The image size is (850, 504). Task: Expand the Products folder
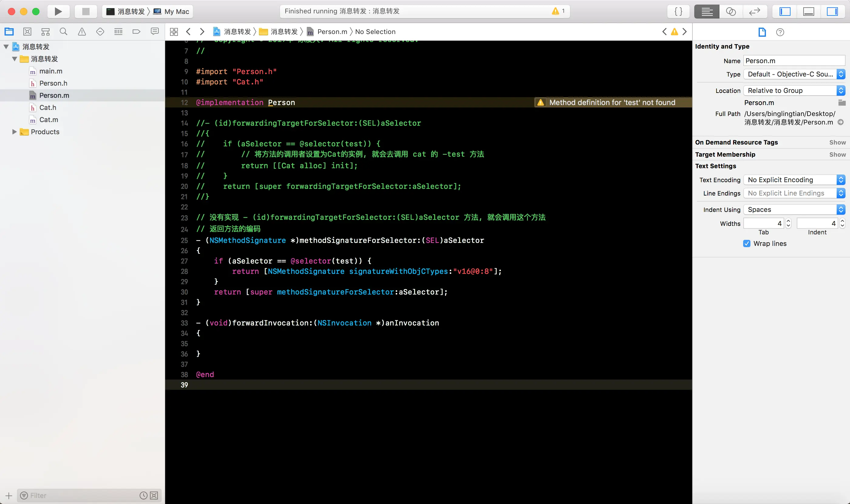point(14,132)
